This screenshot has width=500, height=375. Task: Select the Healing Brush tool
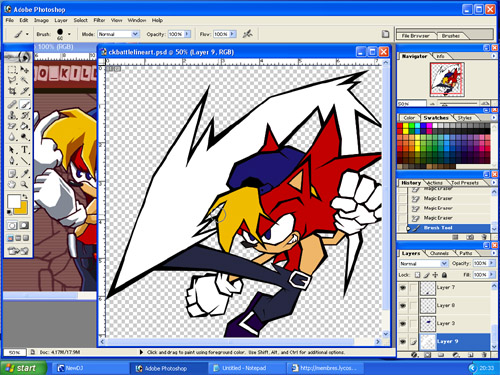click(12, 105)
